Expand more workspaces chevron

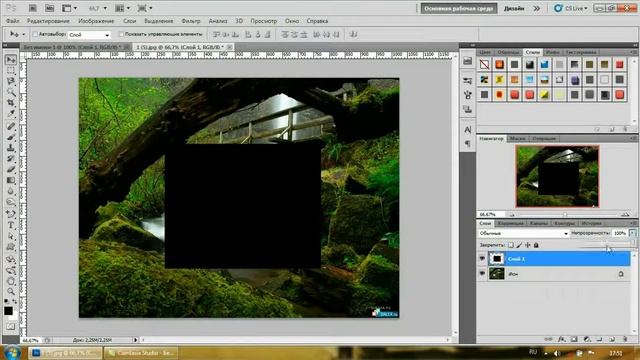click(x=537, y=8)
